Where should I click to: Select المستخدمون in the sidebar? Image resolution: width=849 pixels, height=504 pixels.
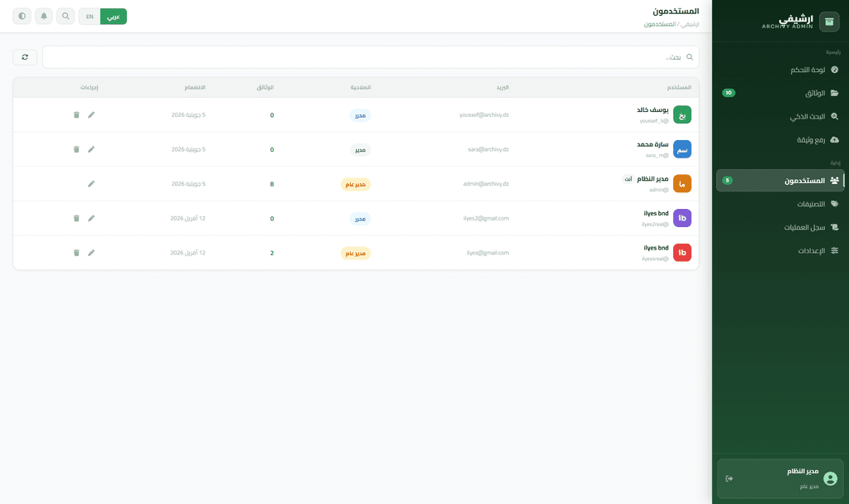coord(780,180)
